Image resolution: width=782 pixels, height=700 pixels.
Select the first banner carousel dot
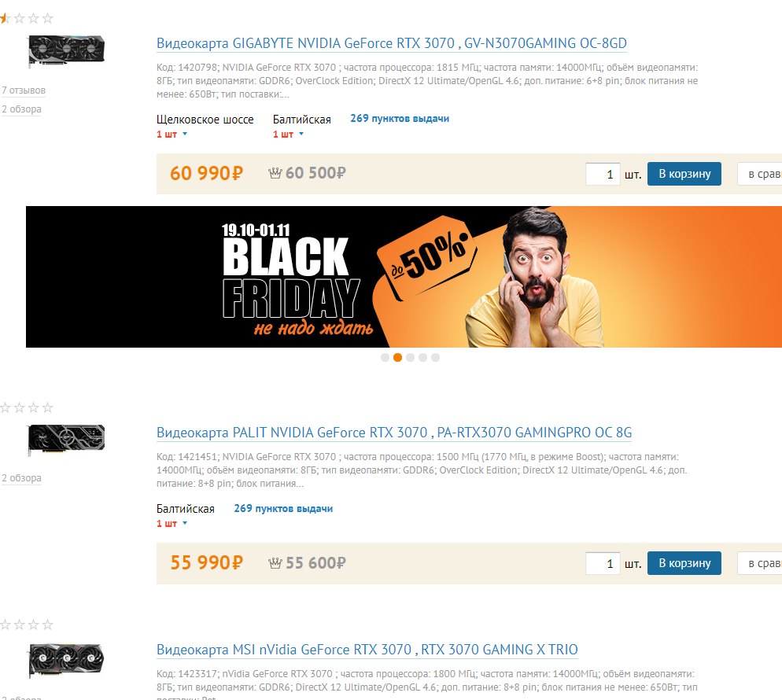tap(385, 358)
